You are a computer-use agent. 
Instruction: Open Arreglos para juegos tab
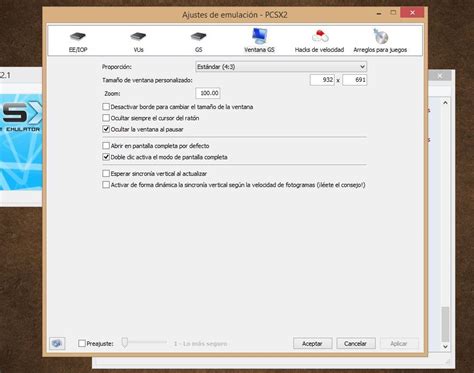pos(380,41)
